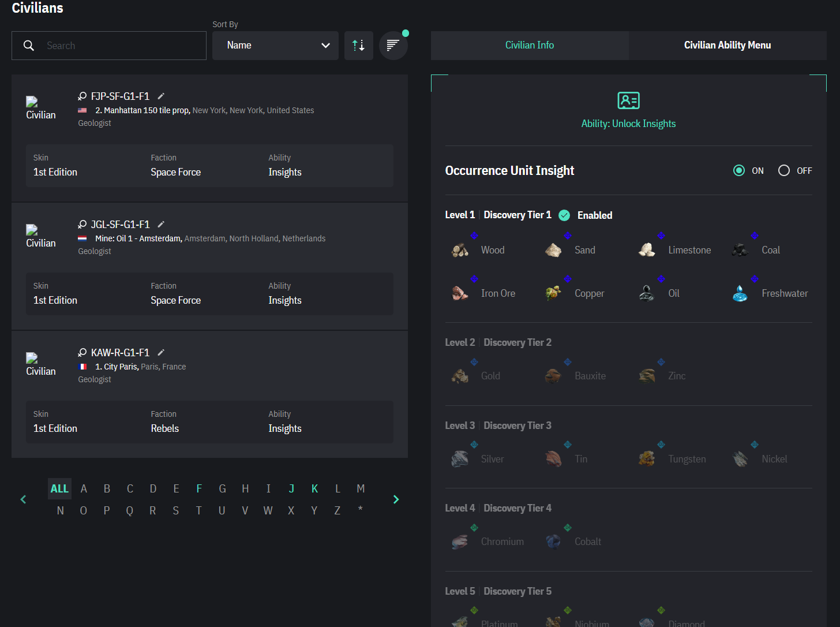Image resolution: width=840 pixels, height=627 pixels.
Task: Switch to the Civilian Ability Menu tab
Action: point(727,46)
